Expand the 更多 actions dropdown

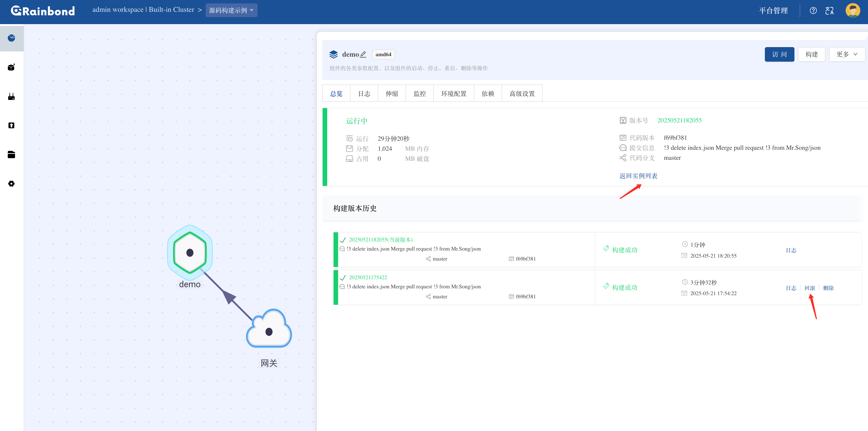point(846,54)
